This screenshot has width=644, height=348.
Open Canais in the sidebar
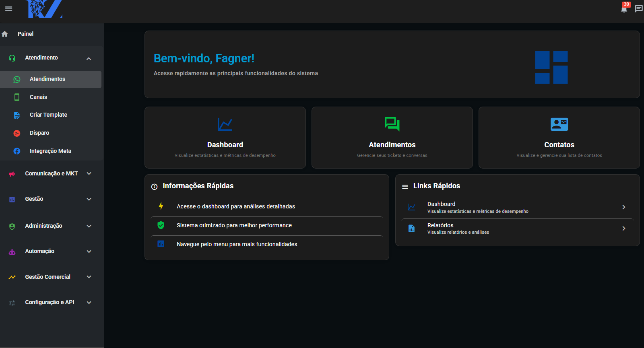click(51, 97)
